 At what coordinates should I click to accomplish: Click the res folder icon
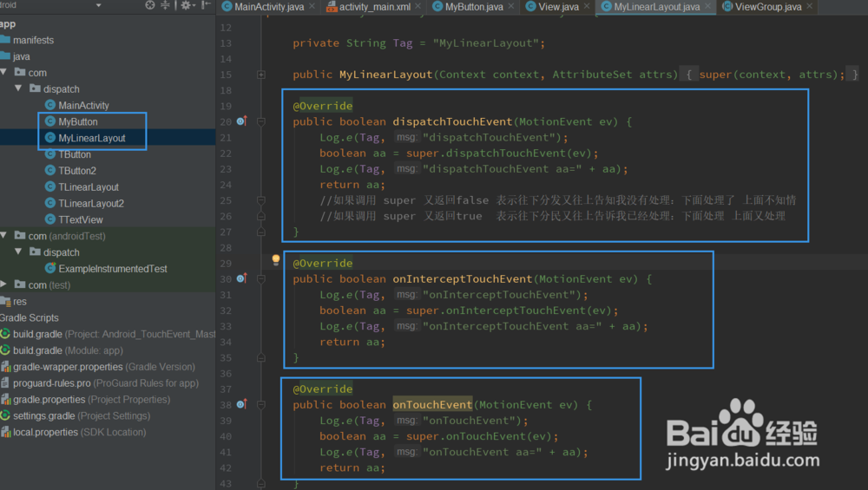click(5, 301)
